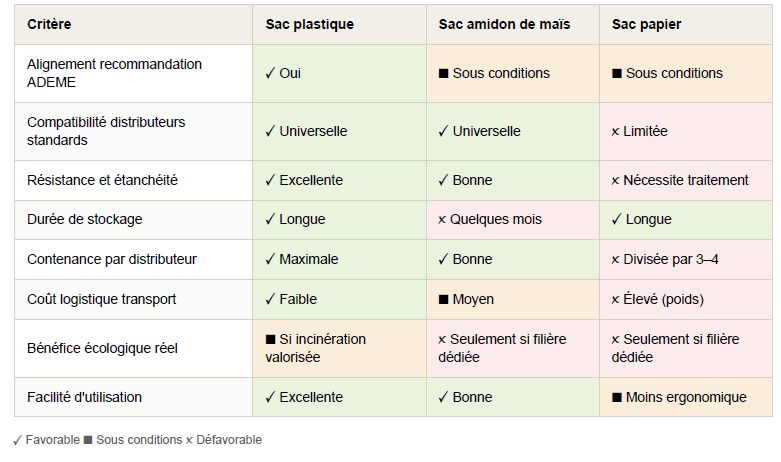Click the cross icon beside Limitée

point(615,131)
